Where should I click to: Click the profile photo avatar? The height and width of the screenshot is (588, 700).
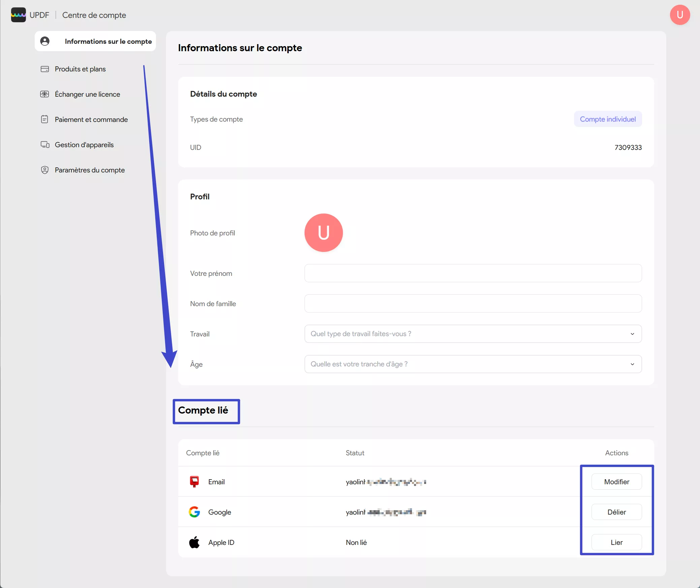pyautogui.click(x=324, y=233)
